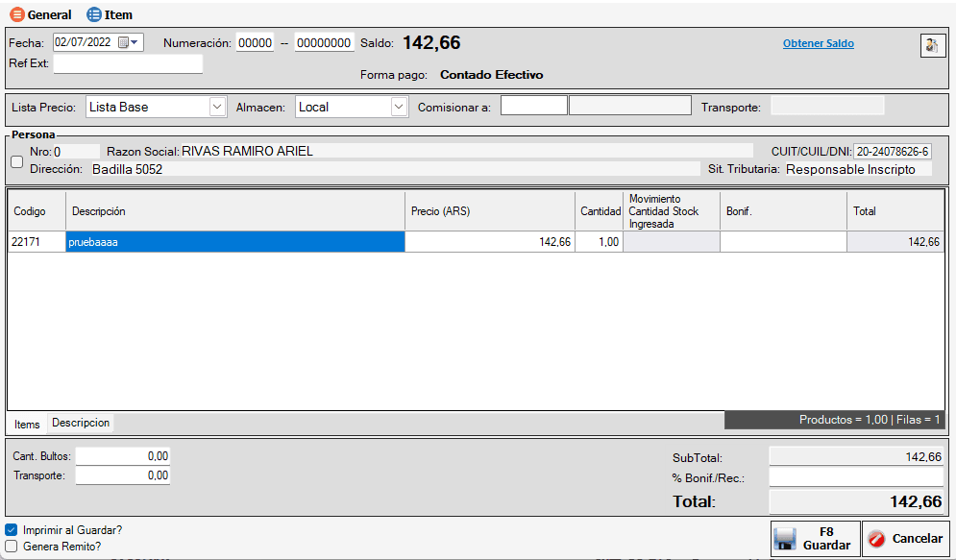
Task: Click the floppy disk icon on Guardar
Action: tap(786, 539)
